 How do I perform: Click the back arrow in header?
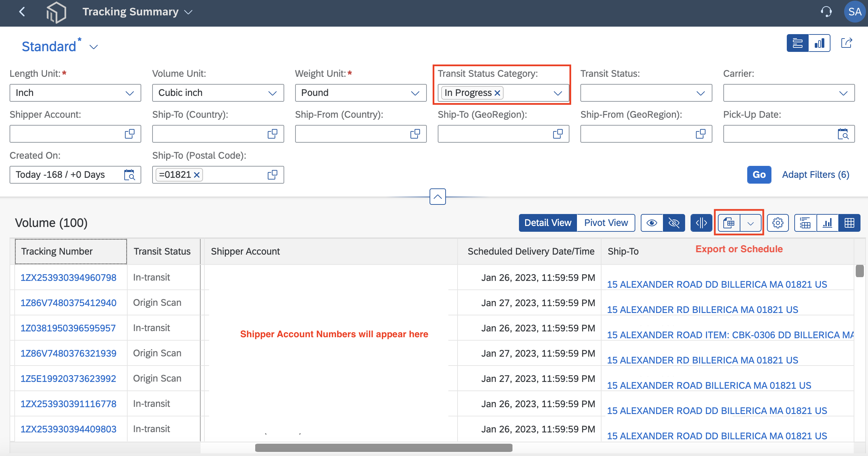(x=22, y=12)
